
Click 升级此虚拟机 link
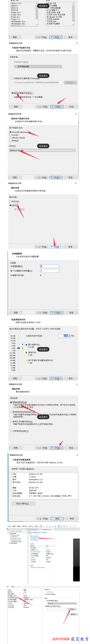click(x=35, y=540)
